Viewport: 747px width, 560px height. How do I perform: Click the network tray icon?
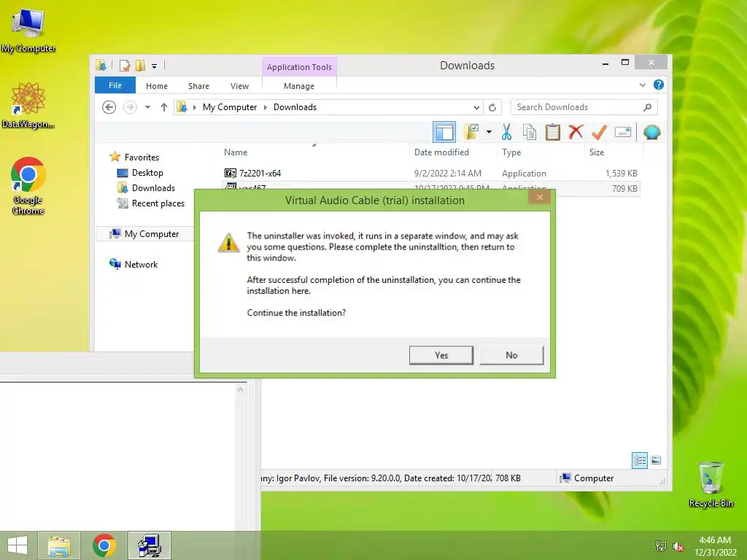coord(661,546)
